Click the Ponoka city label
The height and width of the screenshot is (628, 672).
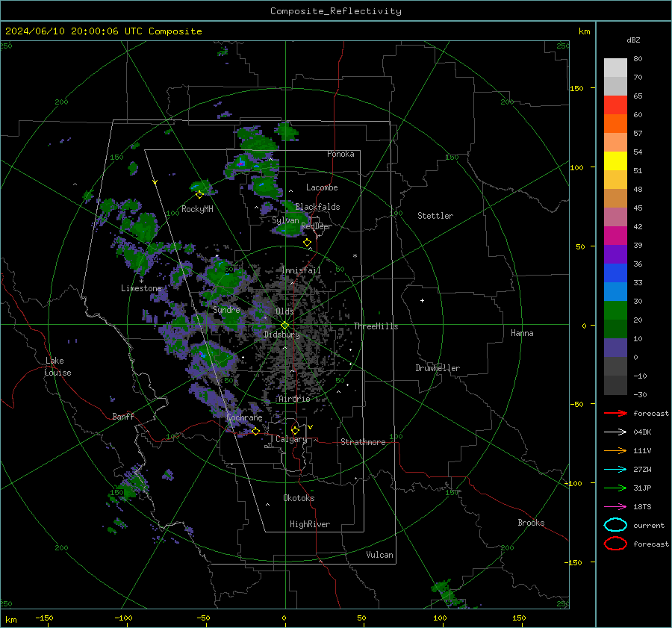[340, 154]
